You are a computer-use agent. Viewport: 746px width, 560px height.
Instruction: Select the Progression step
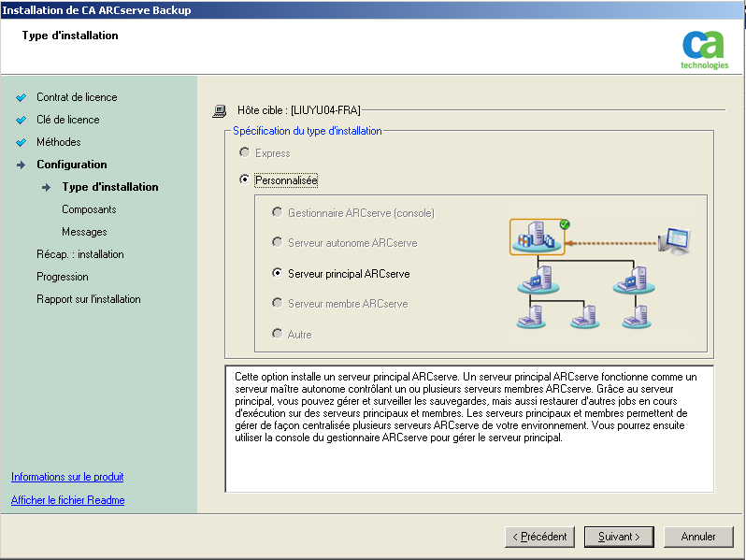[63, 277]
